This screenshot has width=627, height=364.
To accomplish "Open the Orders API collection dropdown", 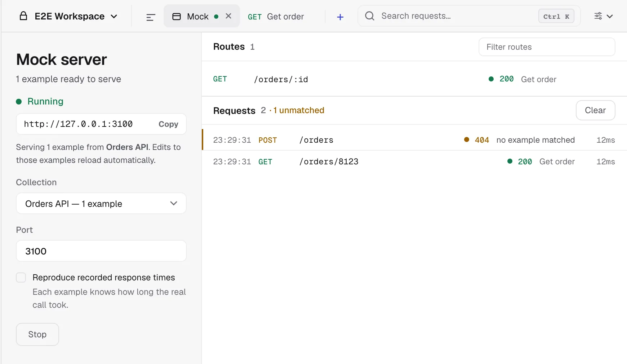I will pyautogui.click(x=101, y=204).
